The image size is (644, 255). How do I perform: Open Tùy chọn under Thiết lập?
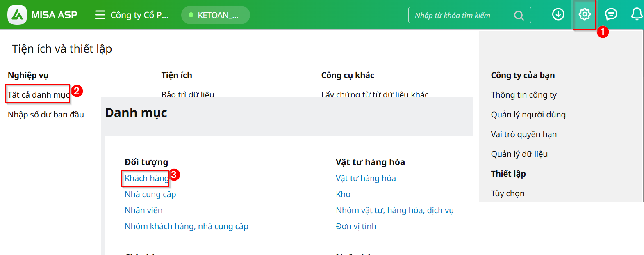pyautogui.click(x=507, y=193)
